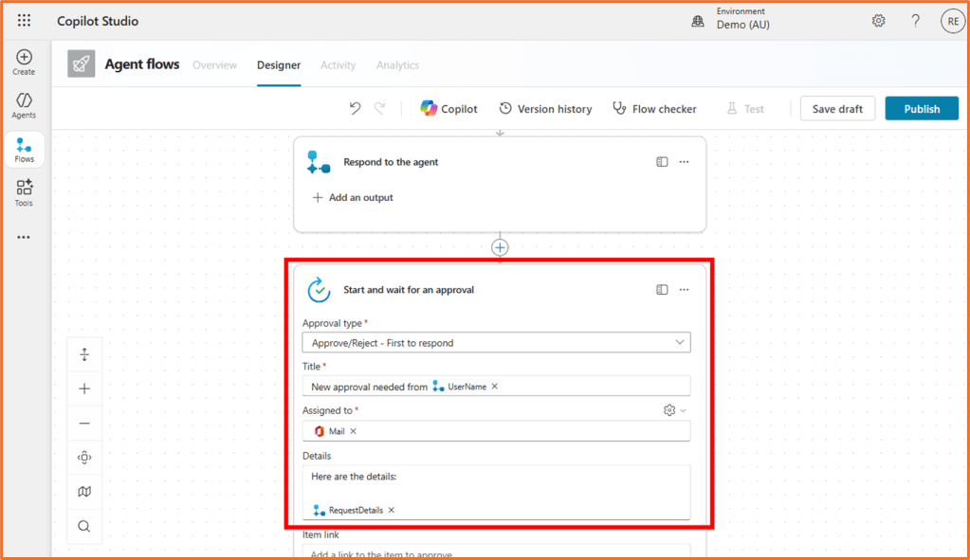
Task: Toggle side panel for Respond to the agent
Action: 662,162
